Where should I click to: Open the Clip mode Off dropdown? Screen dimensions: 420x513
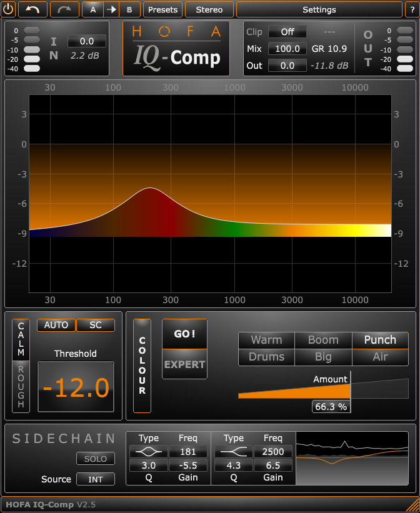click(x=287, y=32)
